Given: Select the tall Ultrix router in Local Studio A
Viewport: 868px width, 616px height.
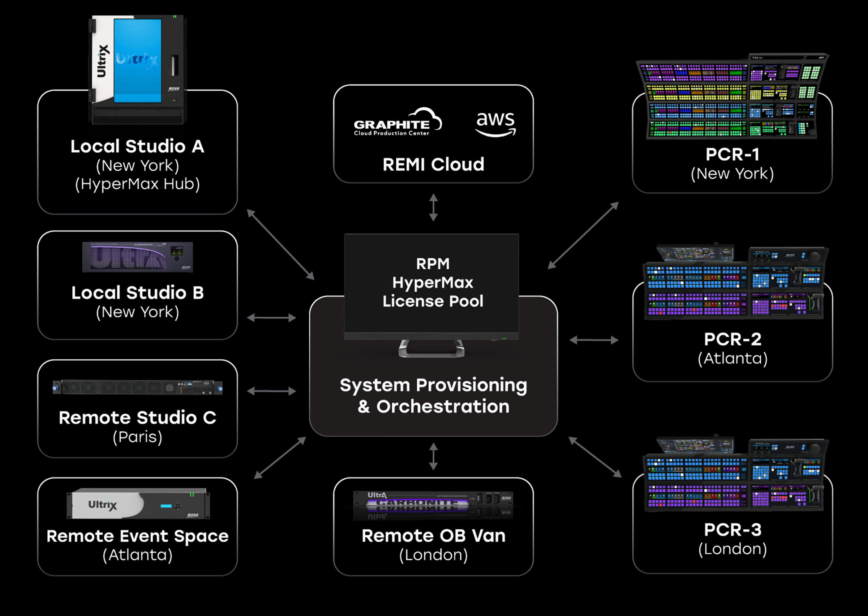Looking at the screenshot, I should [138, 69].
